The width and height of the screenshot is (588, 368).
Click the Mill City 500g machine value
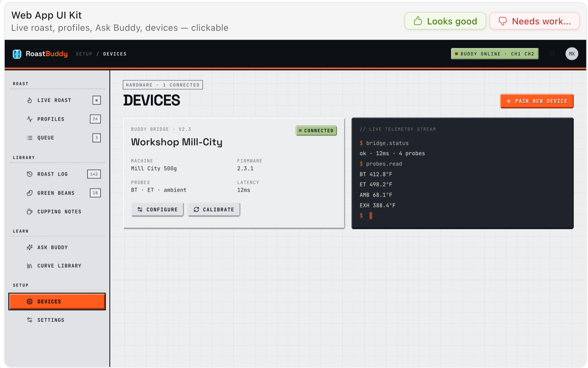click(x=154, y=169)
